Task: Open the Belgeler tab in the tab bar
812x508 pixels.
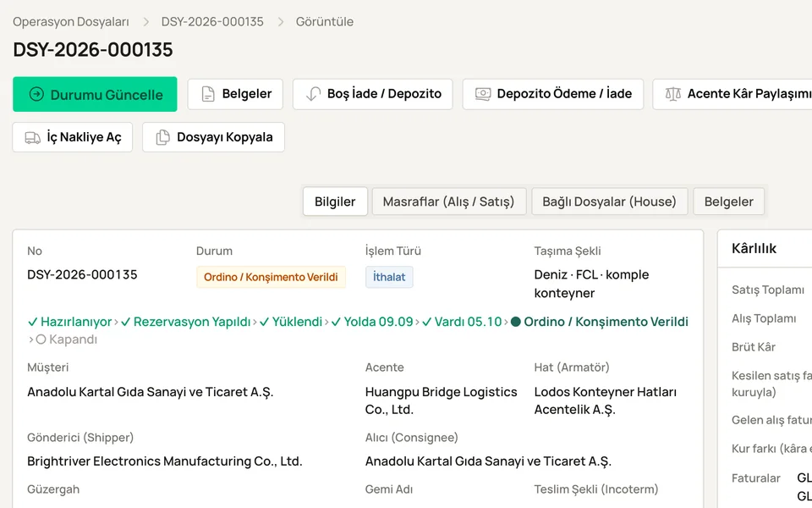Action: click(728, 202)
